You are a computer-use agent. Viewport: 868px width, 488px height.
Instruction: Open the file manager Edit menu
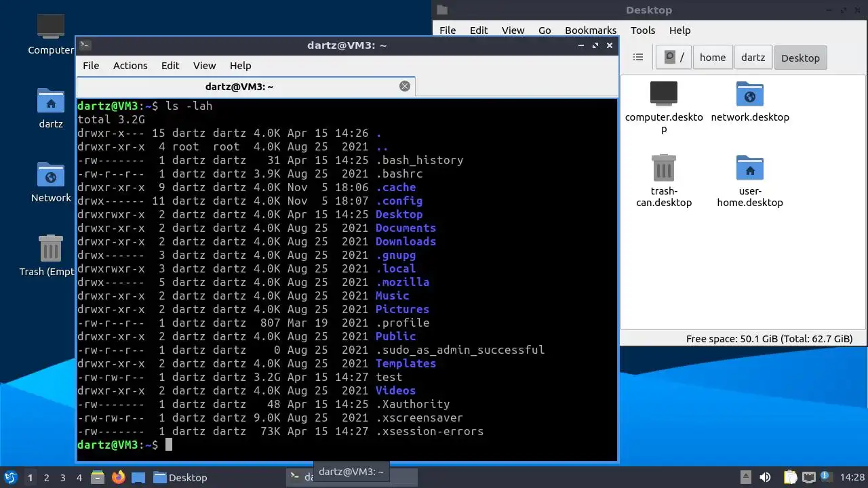pyautogui.click(x=479, y=30)
